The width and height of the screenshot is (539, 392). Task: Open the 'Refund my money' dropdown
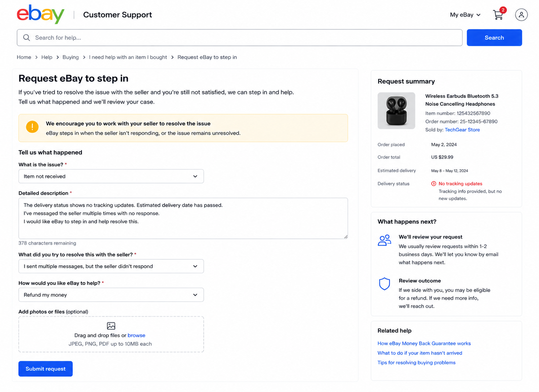pos(111,295)
